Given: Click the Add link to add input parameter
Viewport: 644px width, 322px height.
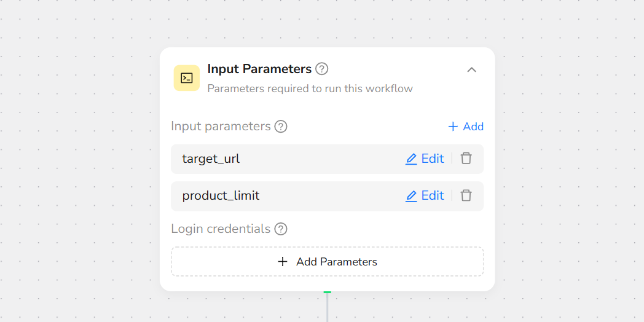Looking at the screenshot, I should coord(473,127).
